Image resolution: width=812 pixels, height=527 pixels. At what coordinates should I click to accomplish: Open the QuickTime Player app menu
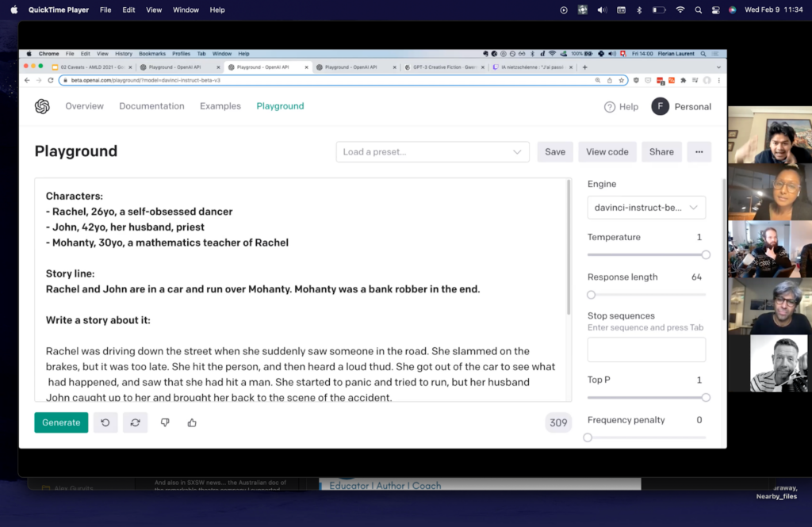click(59, 10)
